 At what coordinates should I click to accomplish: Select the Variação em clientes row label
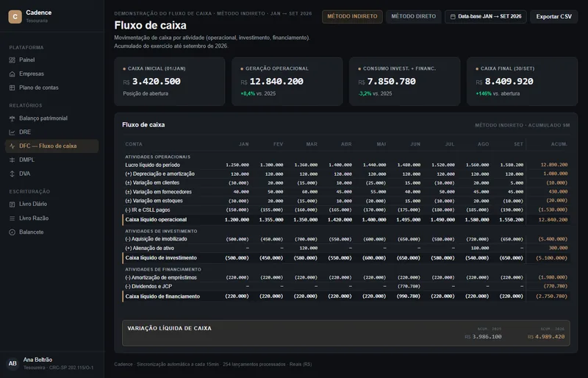coord(152,183)
